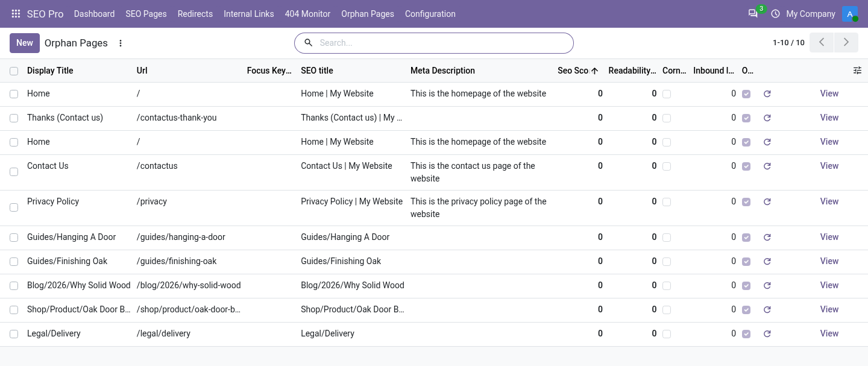Open the messages conversation icon
Viewport: 868px width, 366px height.
tap(753, 14)
